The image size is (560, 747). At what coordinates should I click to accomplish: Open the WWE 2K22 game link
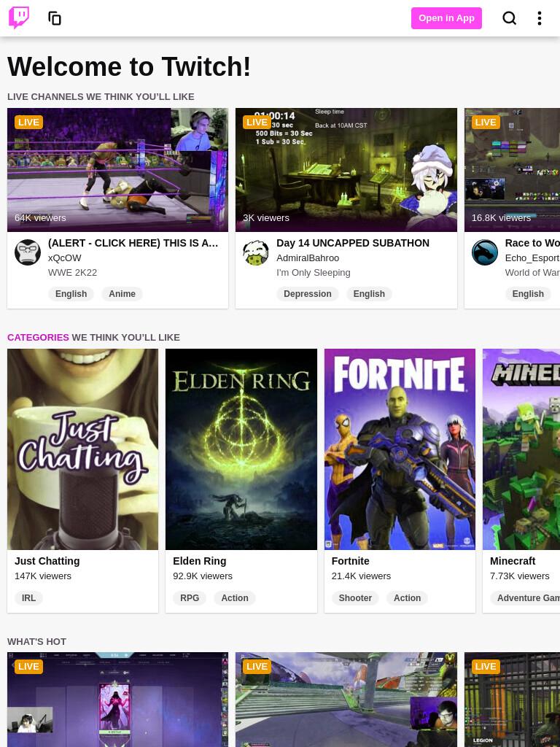click(x=72, y=273)
